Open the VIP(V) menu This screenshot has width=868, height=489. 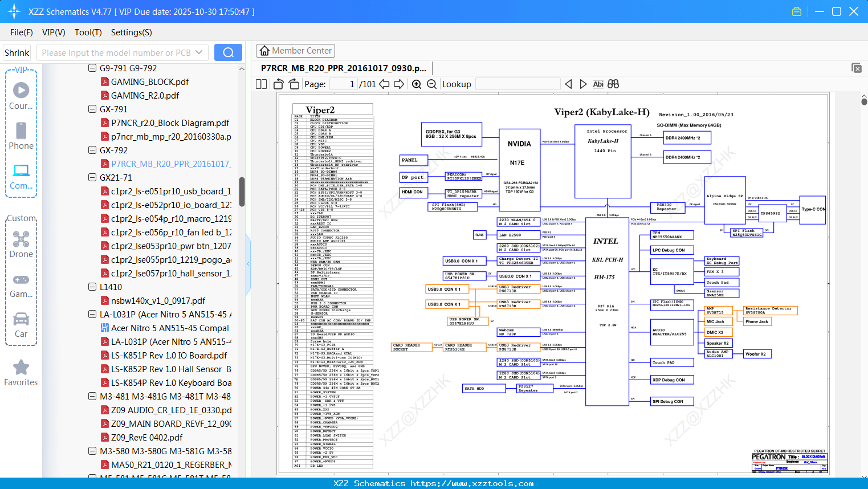point(54,32)
